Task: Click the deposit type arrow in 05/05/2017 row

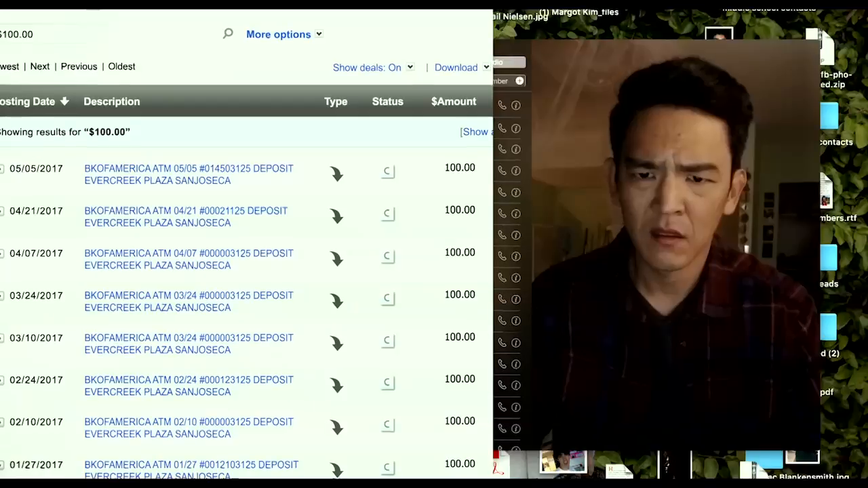Action: point(337,174)
